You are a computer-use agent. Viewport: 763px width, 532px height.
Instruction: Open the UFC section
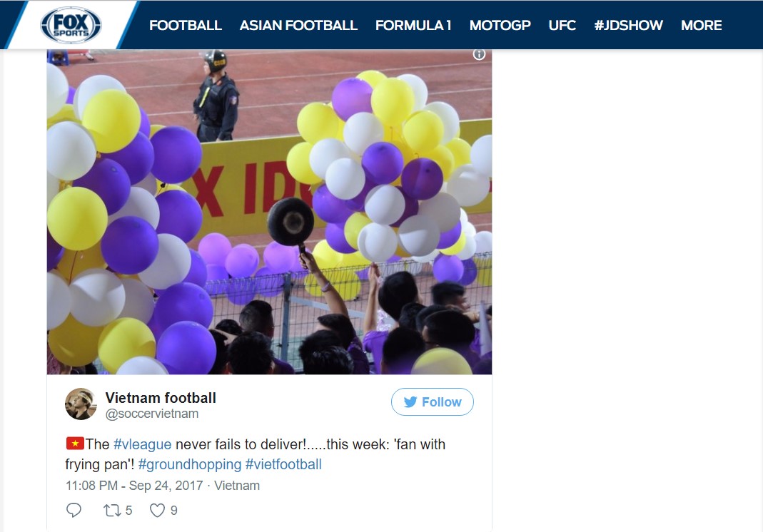click(562, 25)
